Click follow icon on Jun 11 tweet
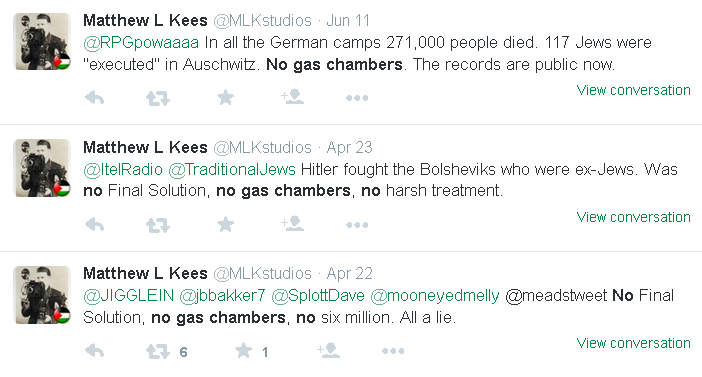 tap(292, 96)
